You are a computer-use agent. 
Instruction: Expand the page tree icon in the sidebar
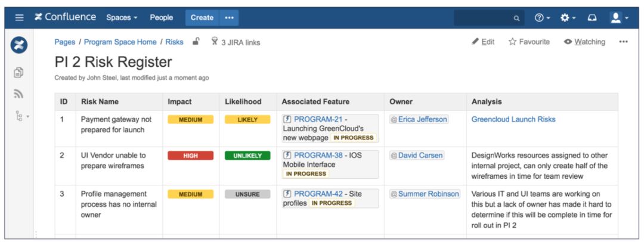pyautogui.click(x=21, y=115)
